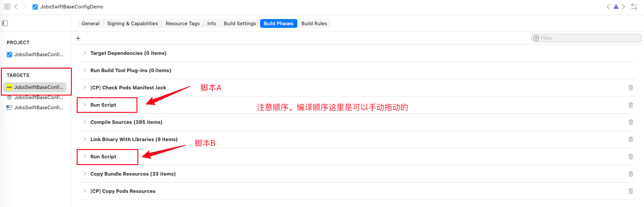This screenshot has width=644, height=207.
Task: Jump to next issue arrow
Action: click(x=624, y=7)
